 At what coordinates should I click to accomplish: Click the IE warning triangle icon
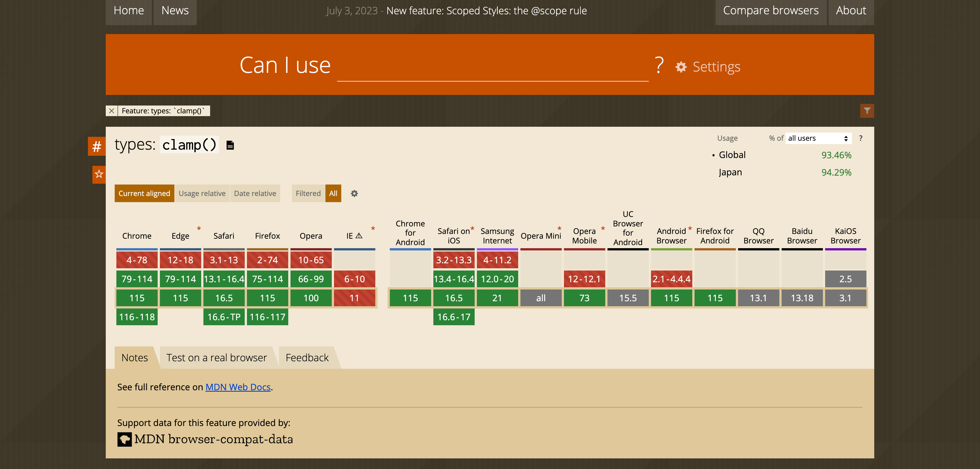click(x=359, y=236)
